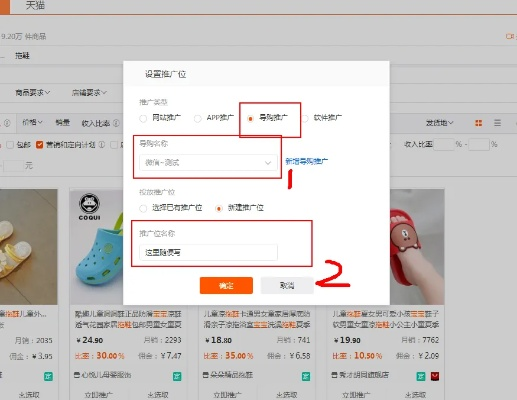Click 选取 under the ¥24.90 product
Screen dimensions: 517x400
click(158, 395)
